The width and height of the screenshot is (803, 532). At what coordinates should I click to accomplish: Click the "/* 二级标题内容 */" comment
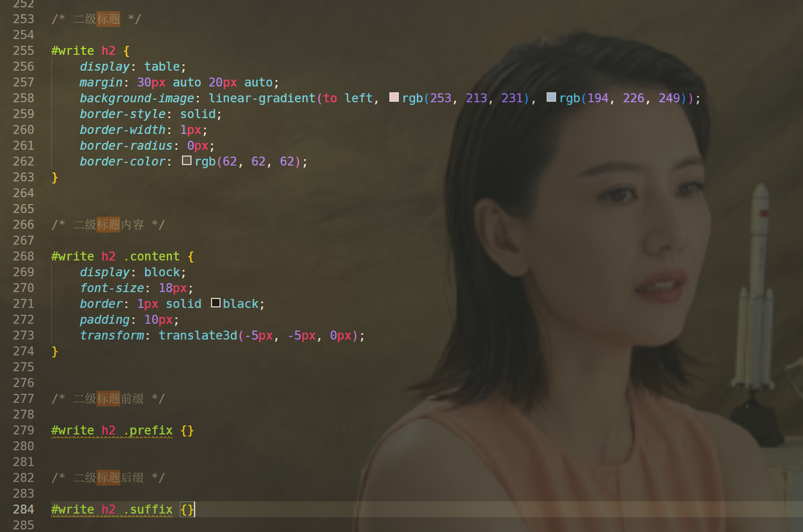pos(108,225)
